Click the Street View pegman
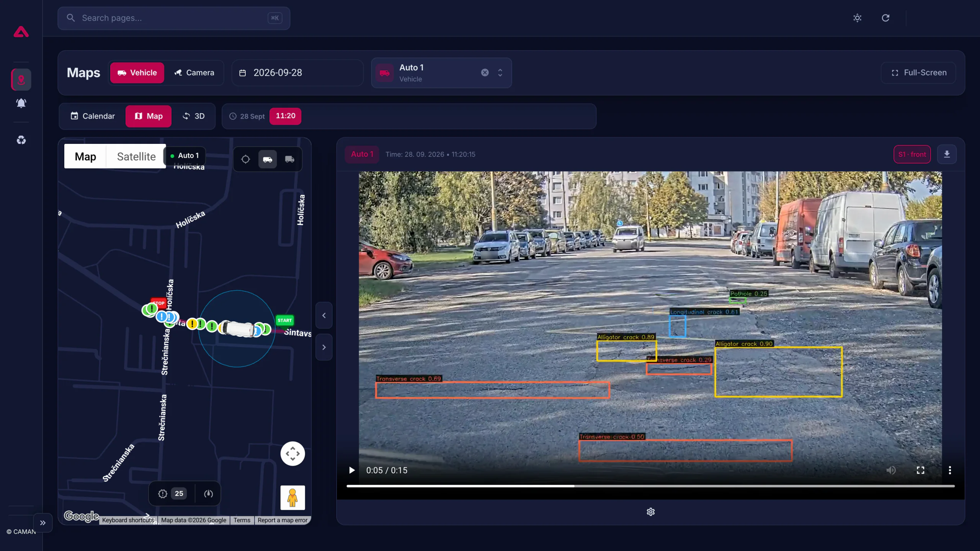This screenshot has width=980, height=551. (x=292, y=498)
